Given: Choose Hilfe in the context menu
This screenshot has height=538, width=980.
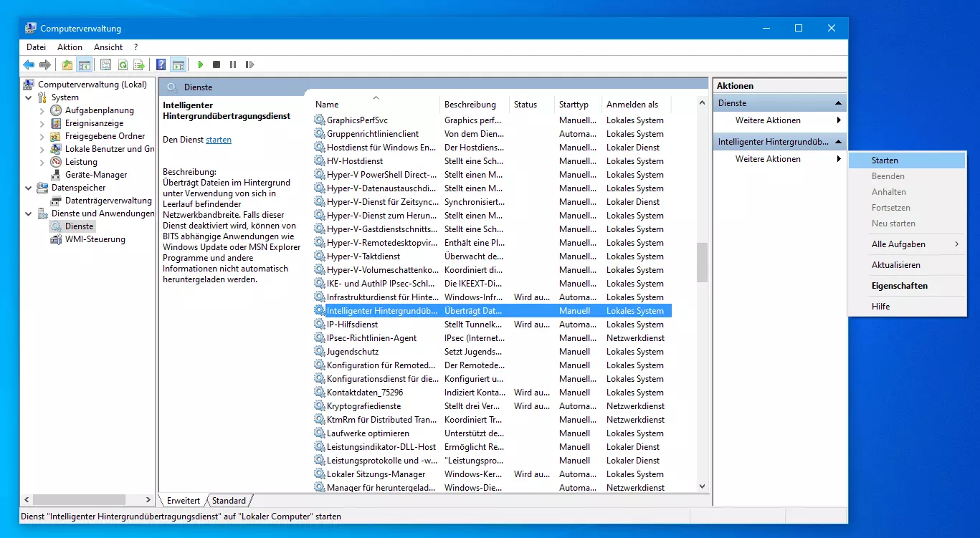Looking at the screenshot, I should (x=907, y=307).
